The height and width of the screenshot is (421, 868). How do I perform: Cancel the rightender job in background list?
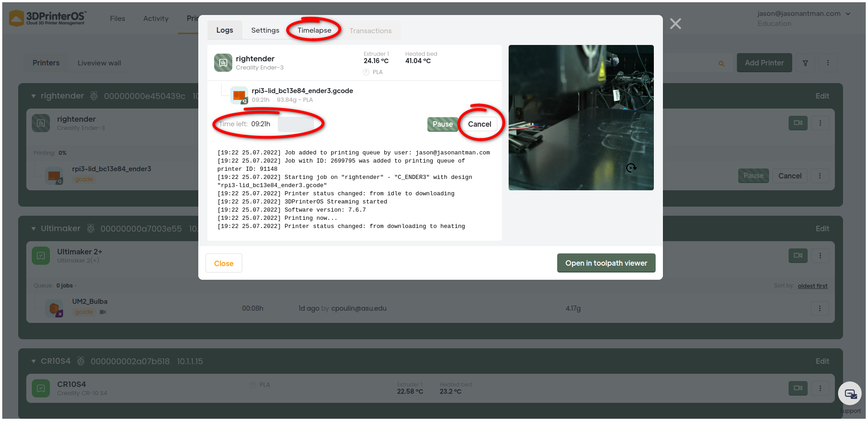790,176
